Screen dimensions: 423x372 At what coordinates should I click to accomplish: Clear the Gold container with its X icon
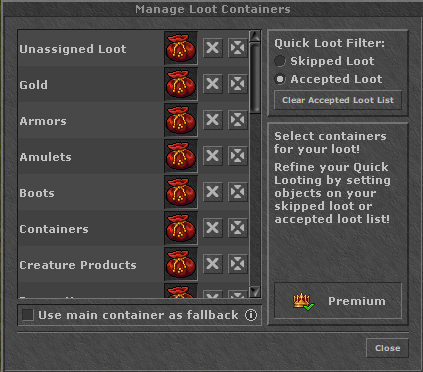coord(213,84)
